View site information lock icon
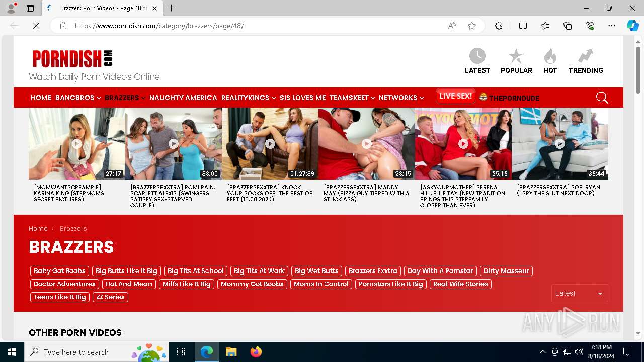Viewport: 644px width, 362px height. click(63, 26)
